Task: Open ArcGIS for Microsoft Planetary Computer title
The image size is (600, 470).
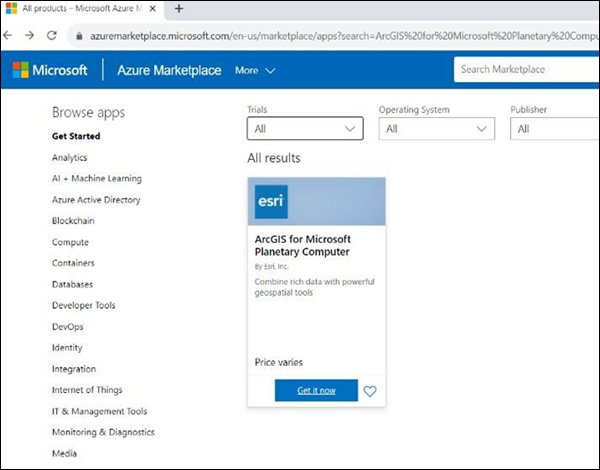Action: click(x=303, y=245)
